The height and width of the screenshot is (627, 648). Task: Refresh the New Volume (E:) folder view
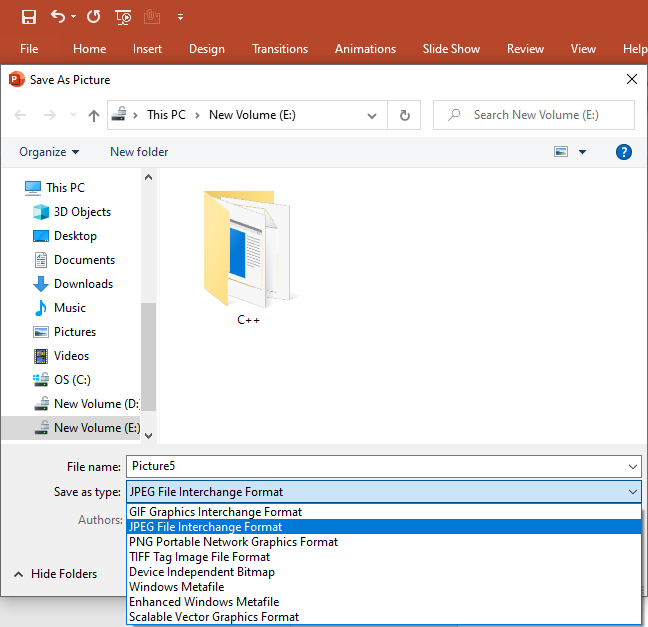click(x=404, y=115)
